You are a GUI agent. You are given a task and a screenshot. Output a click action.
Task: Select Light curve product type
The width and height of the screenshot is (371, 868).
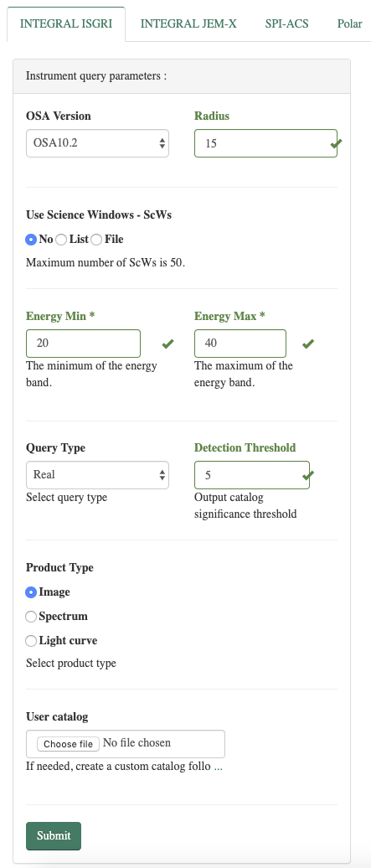[x=31, y=641]
